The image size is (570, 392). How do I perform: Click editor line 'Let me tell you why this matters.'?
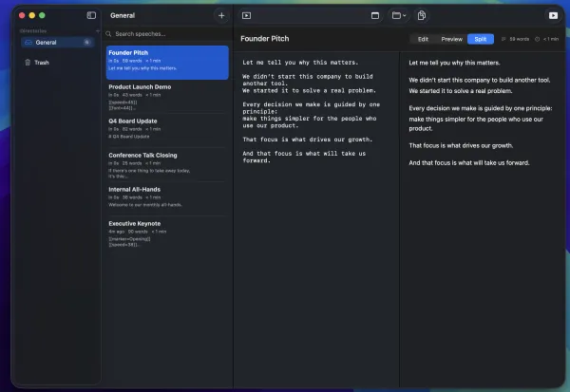point(300,63)
